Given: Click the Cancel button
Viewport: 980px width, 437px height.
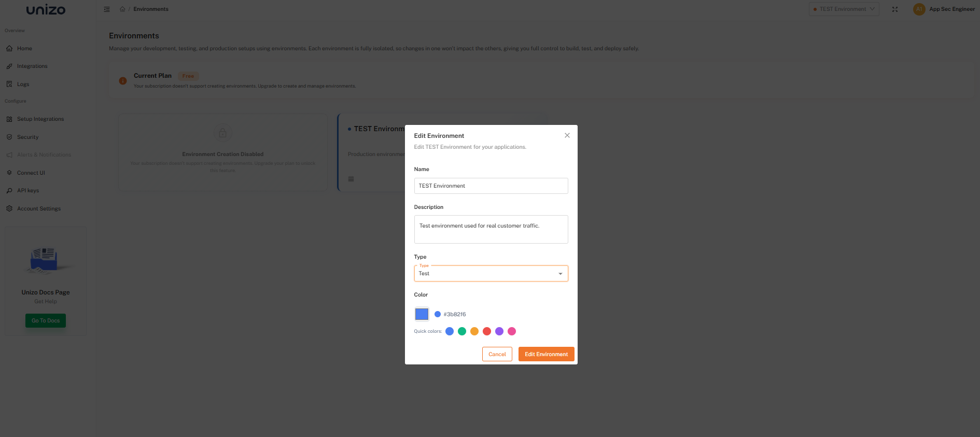Looking at the screenshot, I should 497,354.
